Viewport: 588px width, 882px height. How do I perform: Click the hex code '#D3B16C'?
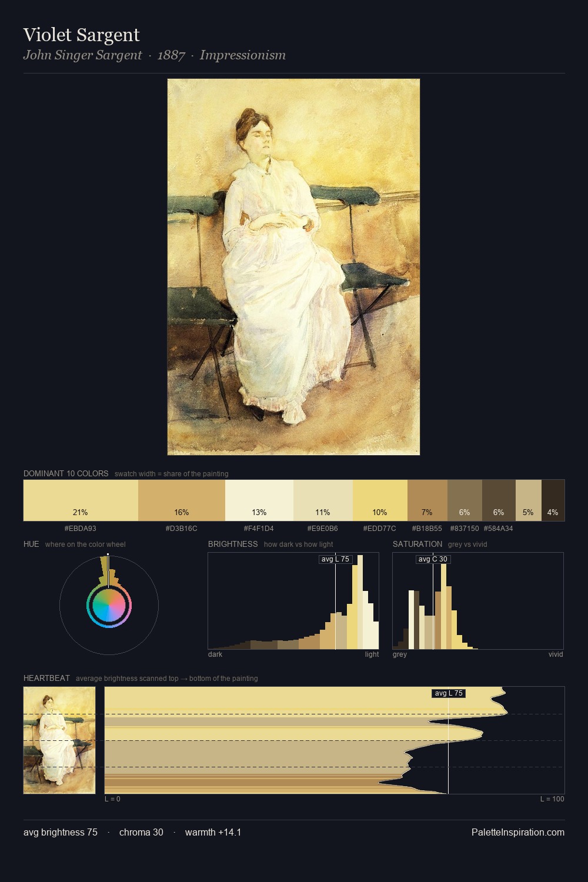(182, 529)
